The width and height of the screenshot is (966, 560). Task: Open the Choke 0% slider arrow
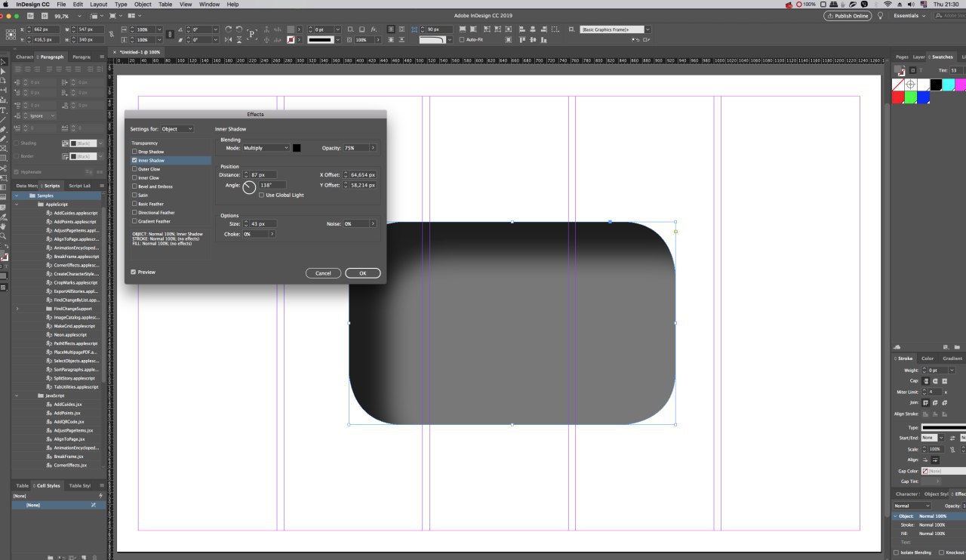[272, 234]
